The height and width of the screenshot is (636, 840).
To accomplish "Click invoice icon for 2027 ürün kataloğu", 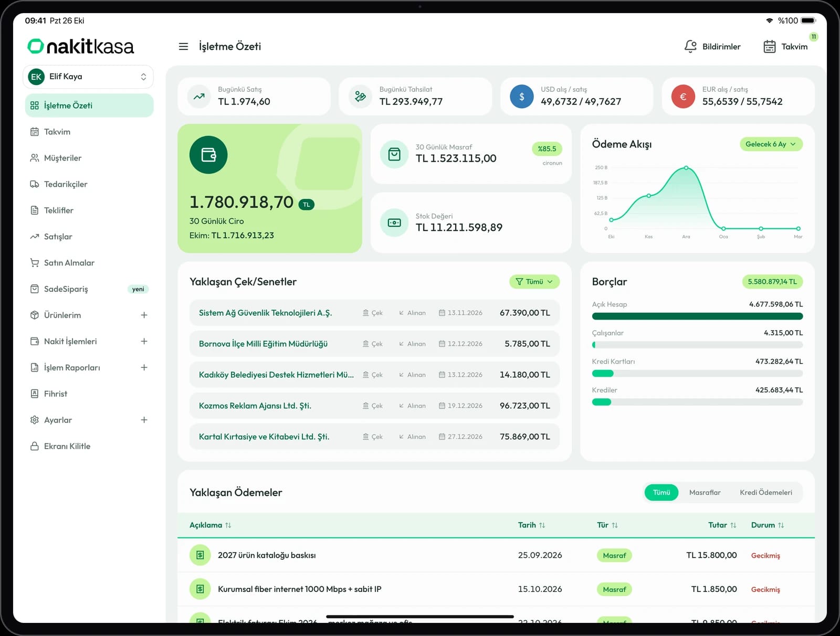I will (x=200, y=555).
